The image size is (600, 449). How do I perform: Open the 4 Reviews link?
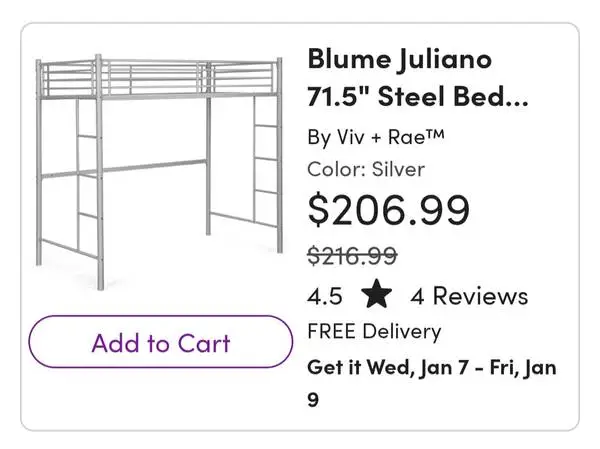(x=468, y=296)
